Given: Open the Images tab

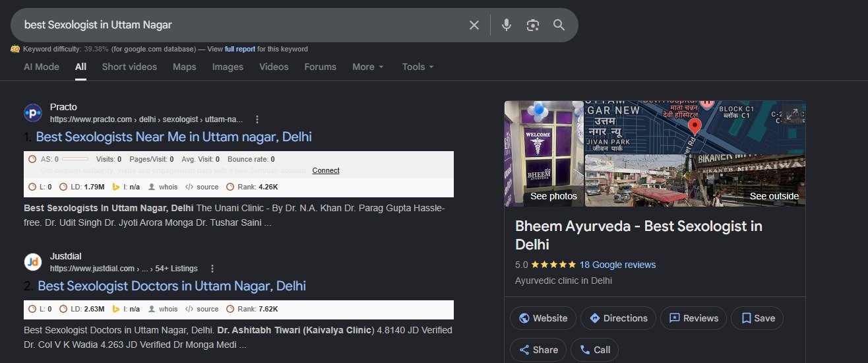Looking at the screenshot, I should coord(228,67).
